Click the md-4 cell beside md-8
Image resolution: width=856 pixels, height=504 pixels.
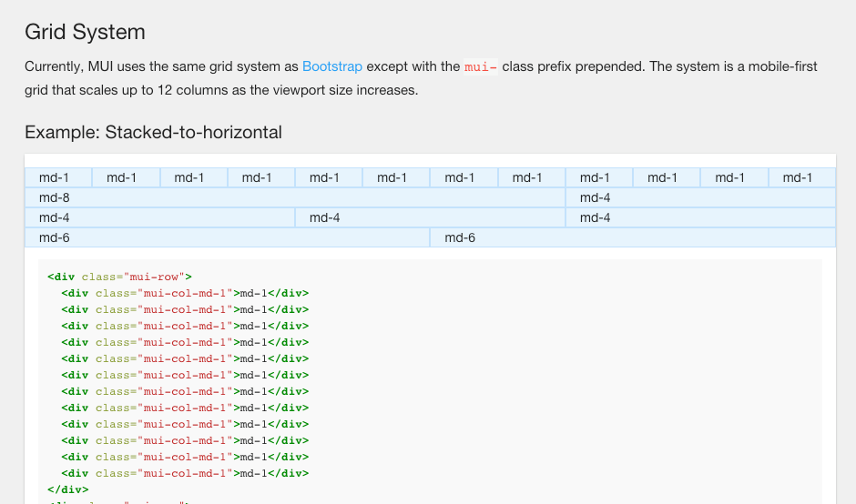700,197
